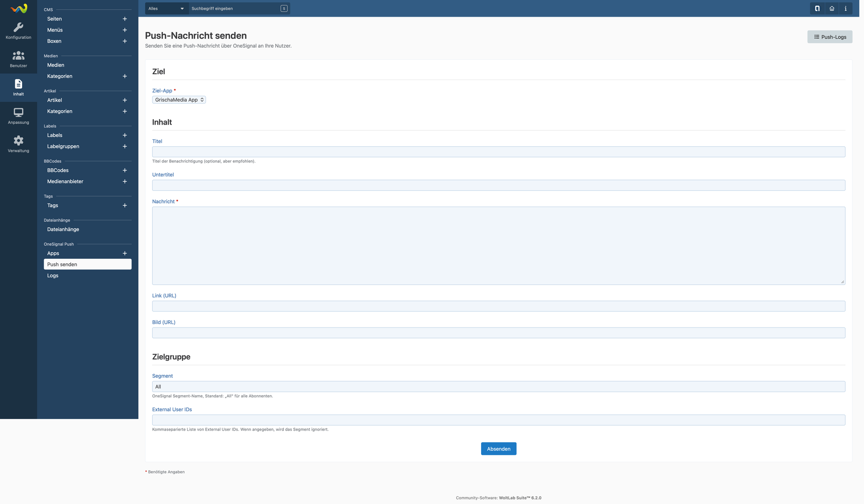This screenshot has height=504, width=864.
Task: Open Logs in OneSignal Push menu
Action: click(x=53, y=276)
